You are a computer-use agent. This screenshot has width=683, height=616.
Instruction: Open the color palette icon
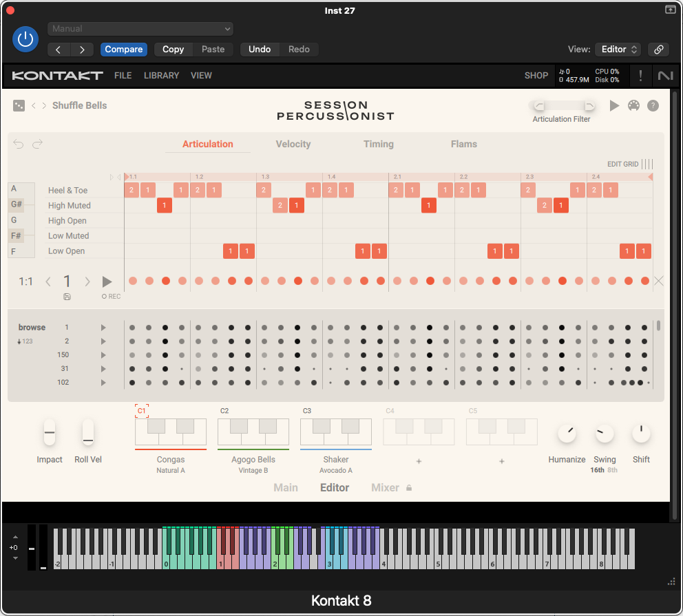pos(634,106)
